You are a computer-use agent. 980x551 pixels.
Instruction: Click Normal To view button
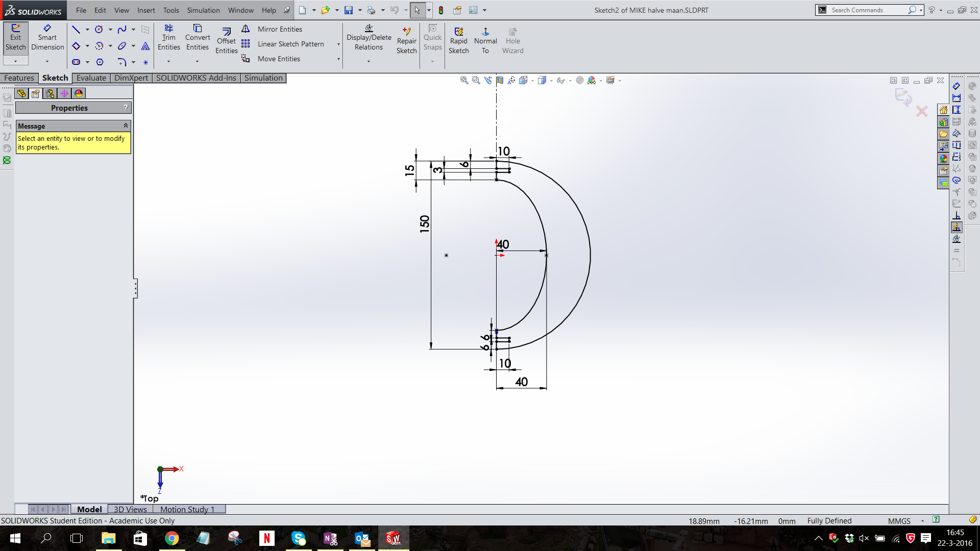point(485,41)
